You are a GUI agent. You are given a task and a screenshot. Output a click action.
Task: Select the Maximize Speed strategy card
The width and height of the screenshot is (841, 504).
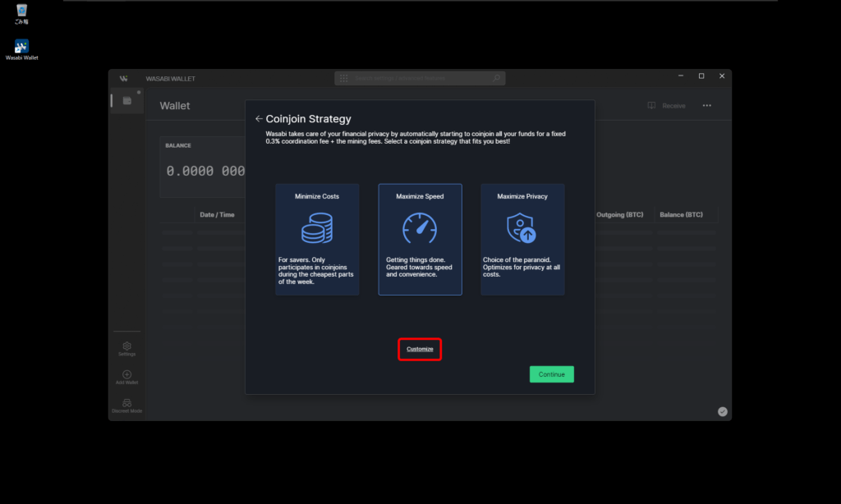tap(420, 239)
